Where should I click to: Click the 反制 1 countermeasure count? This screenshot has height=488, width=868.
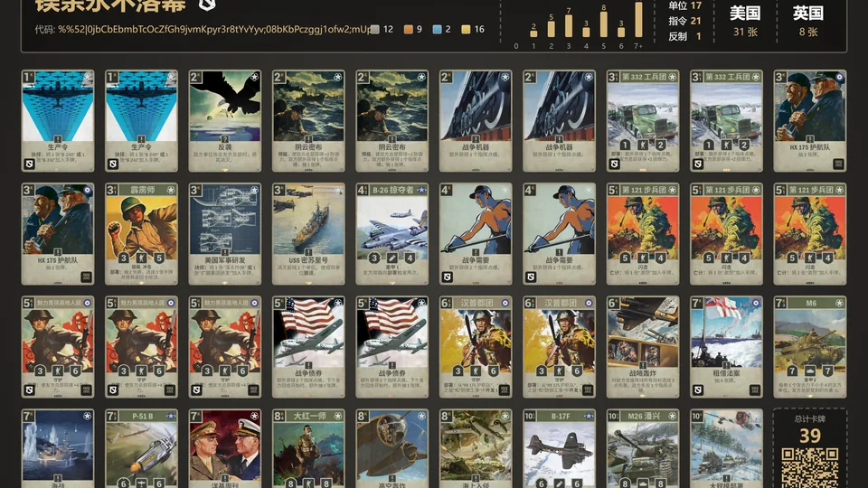(x=684, y=36)
